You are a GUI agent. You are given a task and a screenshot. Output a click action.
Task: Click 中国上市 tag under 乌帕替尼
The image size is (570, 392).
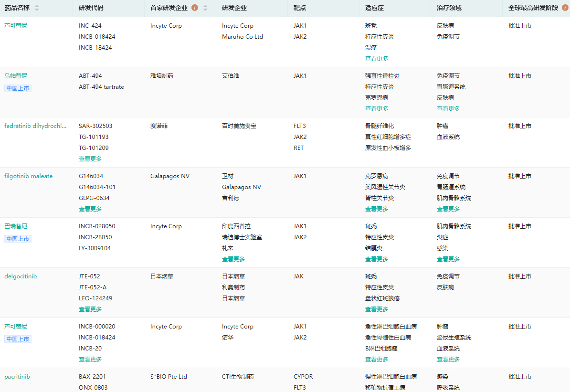[x=18, y=88]
